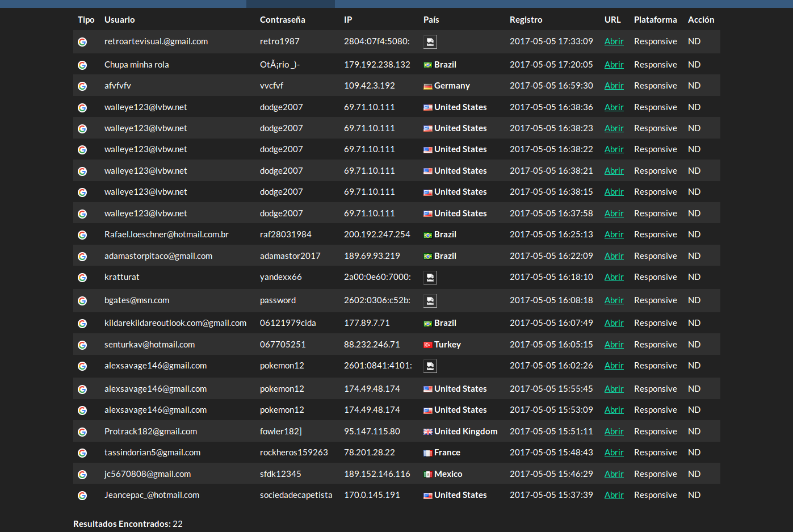Viewport: 793px width, 532px height.
Task: Click the broken image icon in the 17:33:09 row
Action: point(430,42)
